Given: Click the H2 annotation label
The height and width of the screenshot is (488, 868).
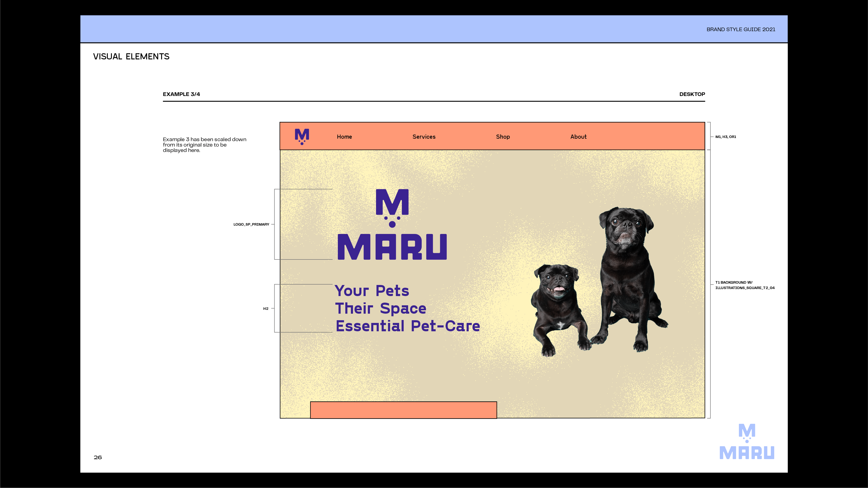Looking at the screenshot, I should coord(266,308).
